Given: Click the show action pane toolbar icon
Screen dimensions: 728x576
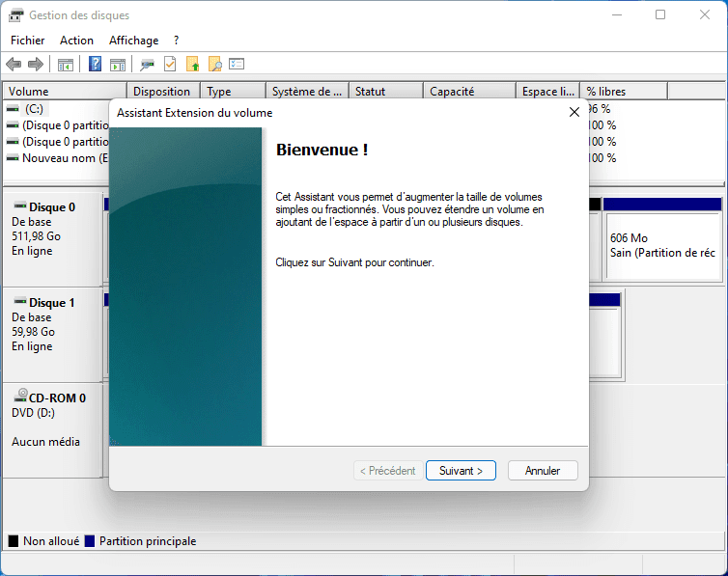Looking at the screenshot, I should (x=118, y=65).
